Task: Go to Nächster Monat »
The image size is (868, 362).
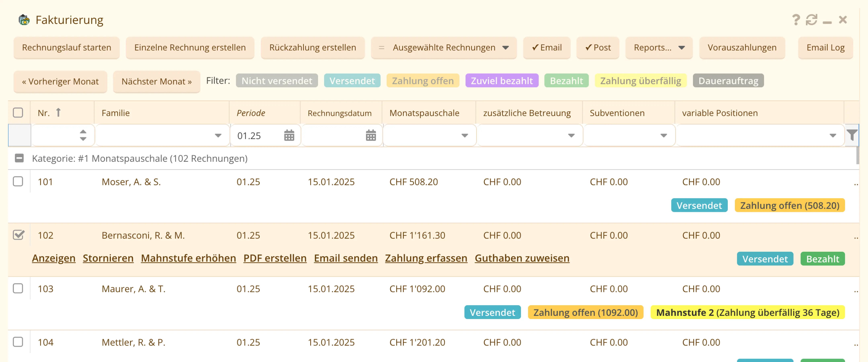Action: 157,81
